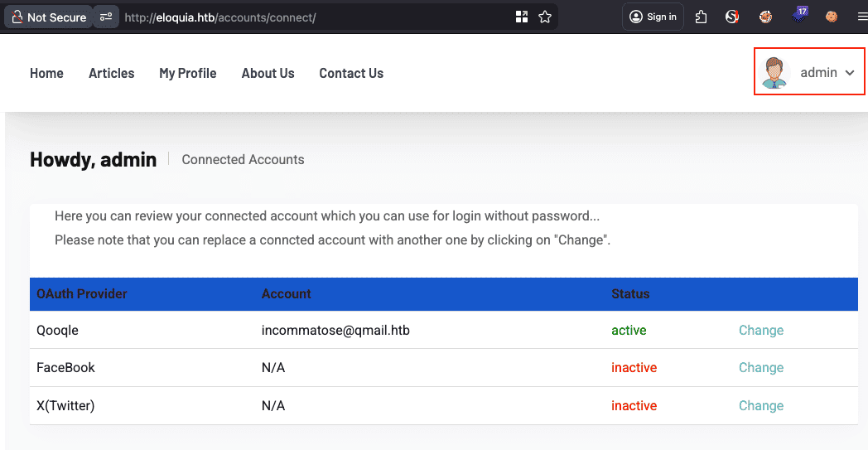868x450 pixels.
Task: Open the Extensions puzzle icon
Action: click(x=701, y=17)
